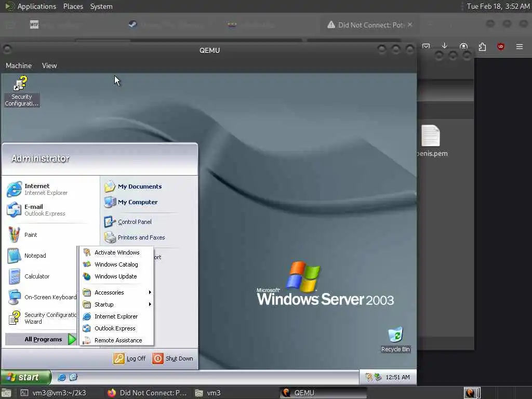Image resolution: width=532 pixels, height=399 pixels.
Task: Click the Windows start button
Action: point(25,377)
